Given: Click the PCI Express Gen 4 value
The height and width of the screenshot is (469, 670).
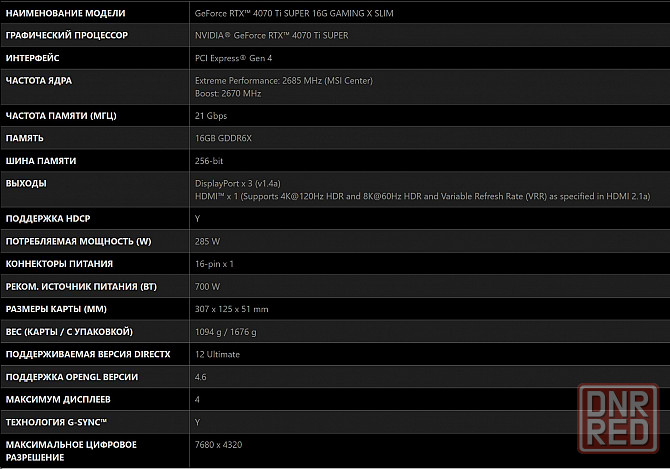Looking at the screenshot, I should point(233,58).
